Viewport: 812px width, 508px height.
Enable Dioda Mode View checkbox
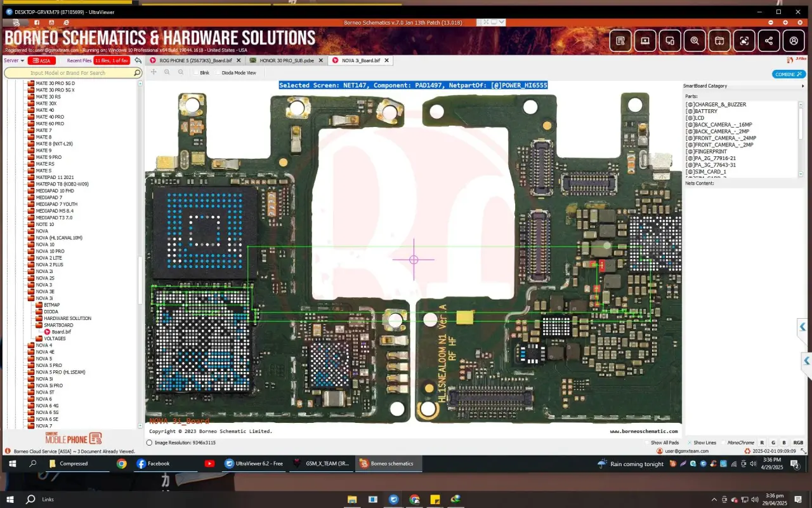(218, 73)
